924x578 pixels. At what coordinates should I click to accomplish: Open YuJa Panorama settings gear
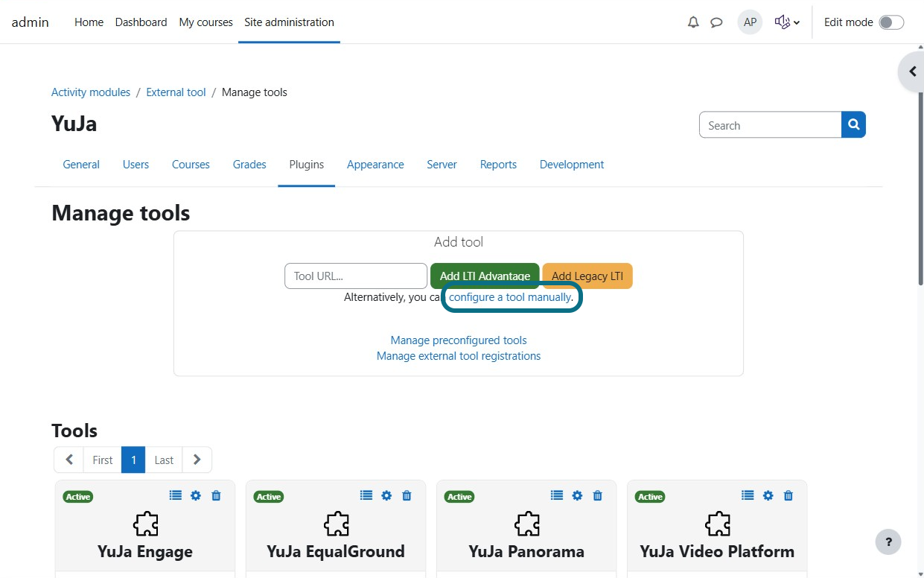click(577, 495)
